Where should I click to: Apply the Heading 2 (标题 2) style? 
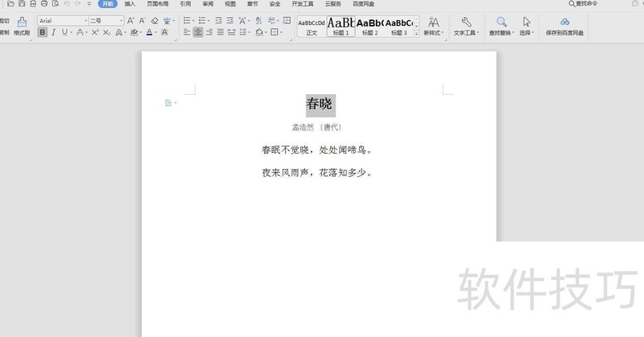coord(369,27)
